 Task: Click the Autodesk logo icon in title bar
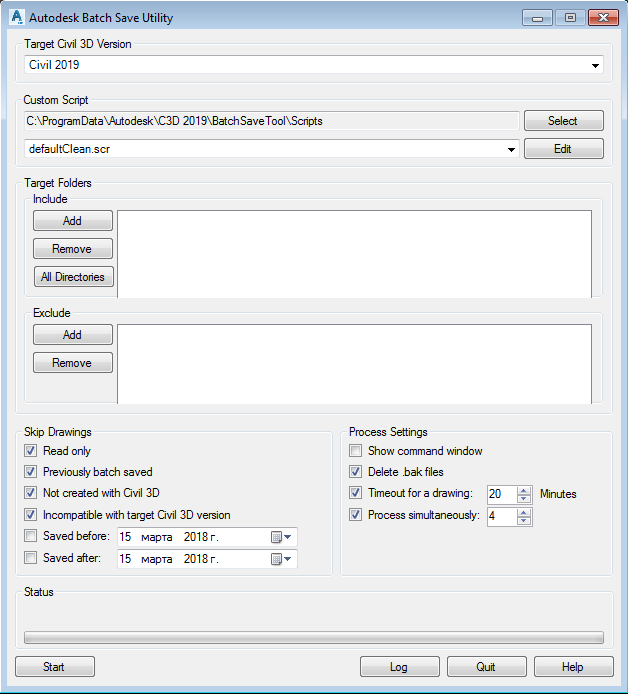tap(17, 17)
